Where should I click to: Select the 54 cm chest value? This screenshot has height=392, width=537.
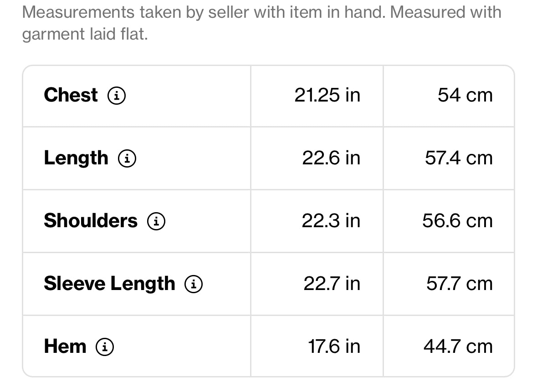point(465,95)
